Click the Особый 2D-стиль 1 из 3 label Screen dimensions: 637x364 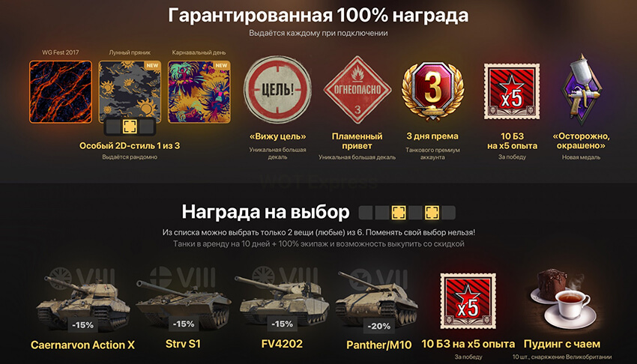130,146
